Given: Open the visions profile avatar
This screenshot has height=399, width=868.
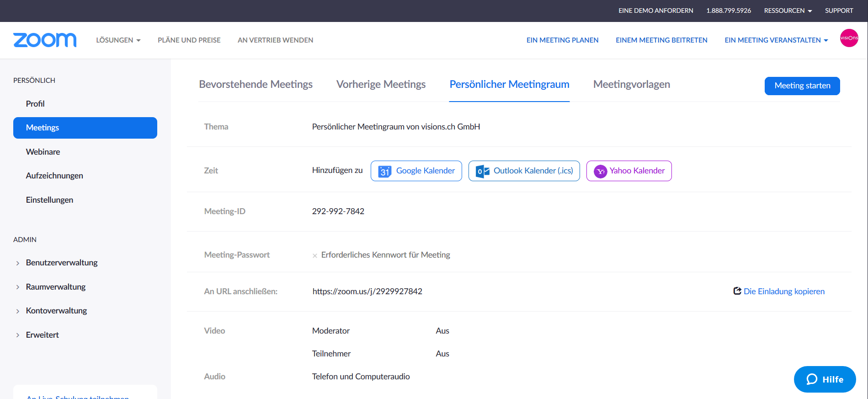Looking at the screenshot, I should point(849,38).
